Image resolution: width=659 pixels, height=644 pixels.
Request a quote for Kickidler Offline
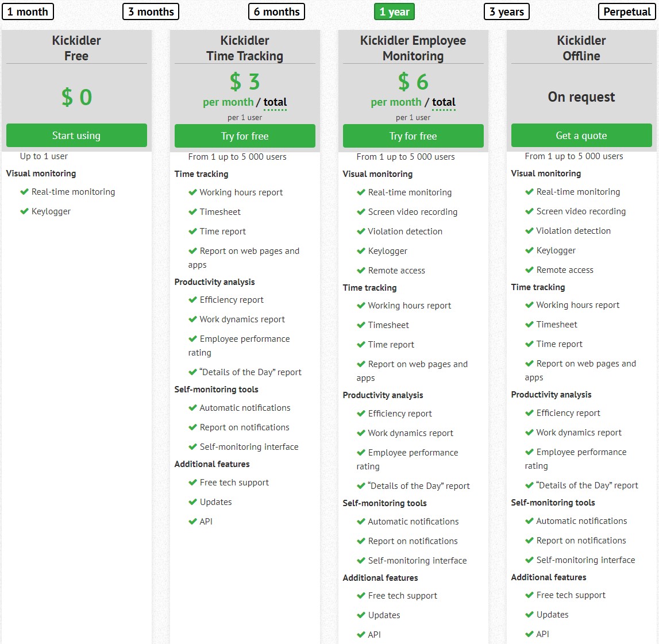[581, 136]
